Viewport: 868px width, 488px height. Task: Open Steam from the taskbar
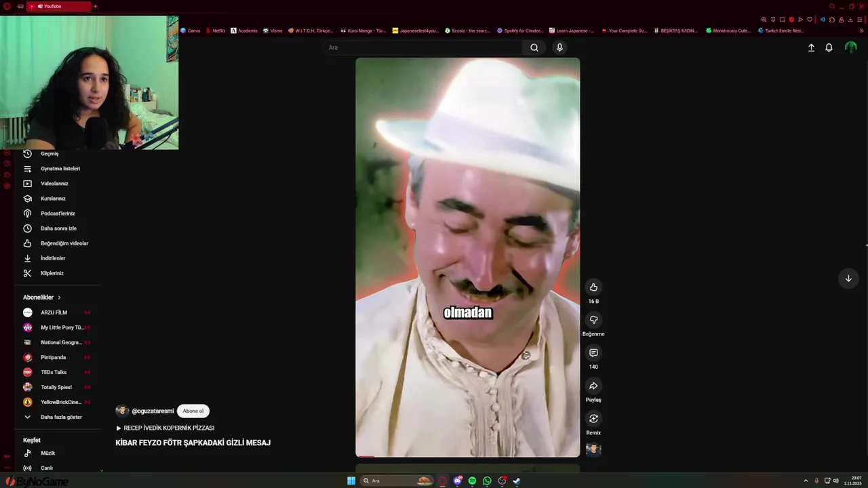(x=517, y=481)
